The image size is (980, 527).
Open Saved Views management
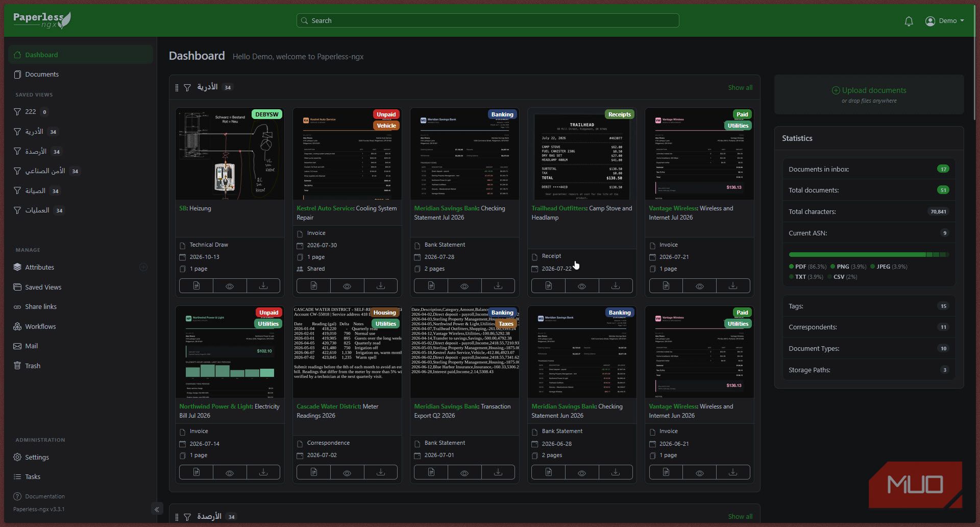coord(43,287)
